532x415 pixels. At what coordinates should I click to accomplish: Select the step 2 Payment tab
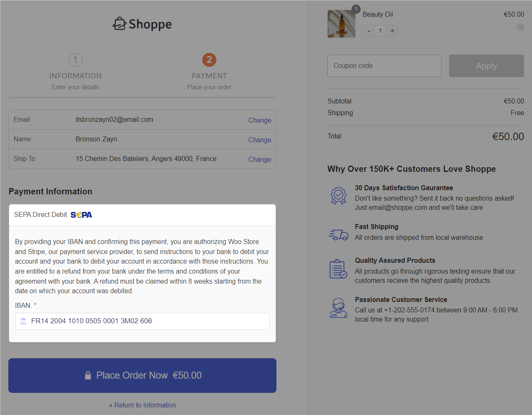point(209,72)
